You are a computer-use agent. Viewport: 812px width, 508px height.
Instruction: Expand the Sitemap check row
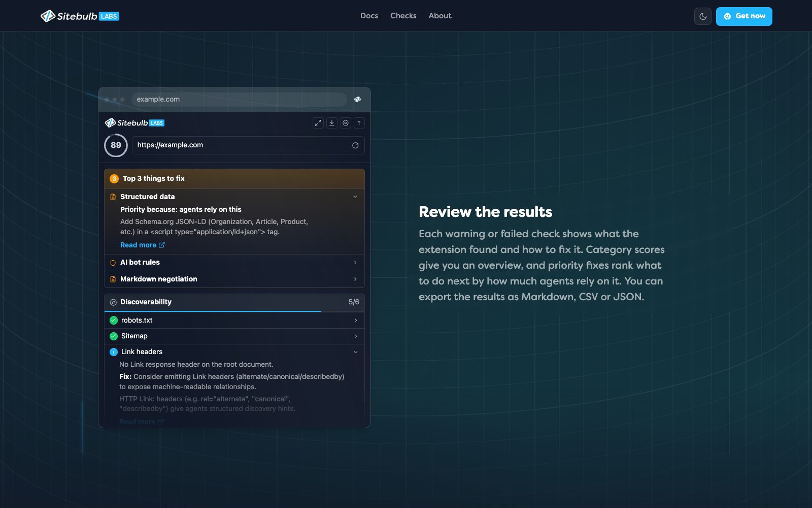(x=234, y=336)
